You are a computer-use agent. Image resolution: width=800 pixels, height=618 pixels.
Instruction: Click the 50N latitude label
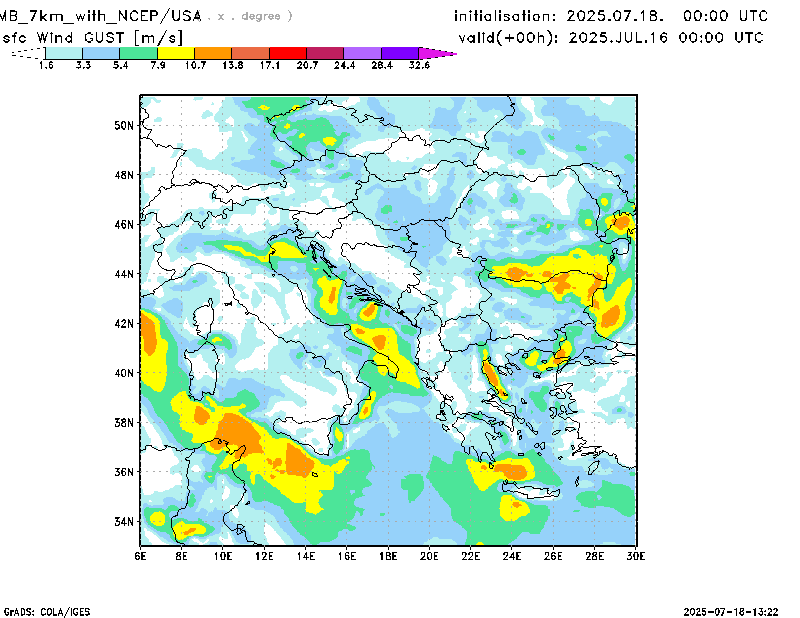(x=124, y=126)
